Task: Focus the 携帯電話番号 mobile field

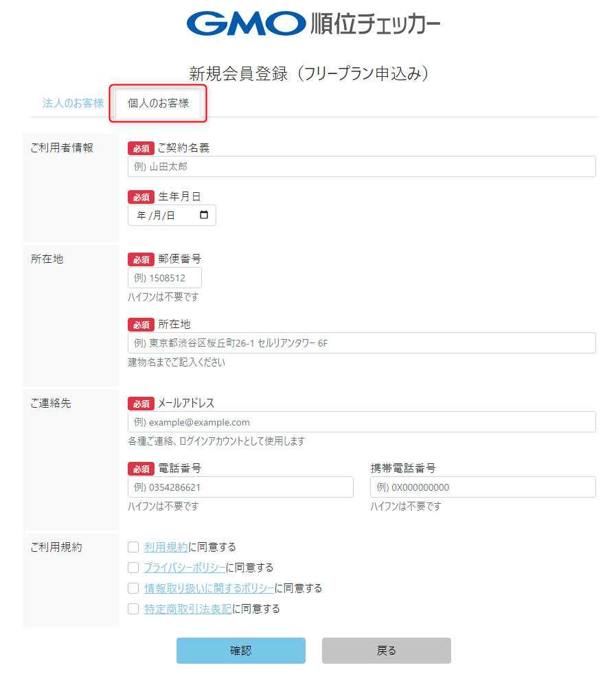Action: pyautogui.click(x=483, y=487)
